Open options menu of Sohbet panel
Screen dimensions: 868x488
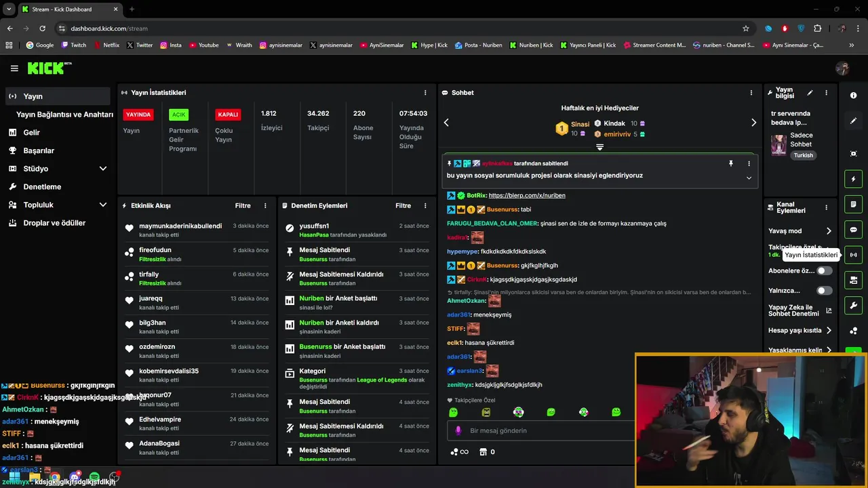click(751, 93)
